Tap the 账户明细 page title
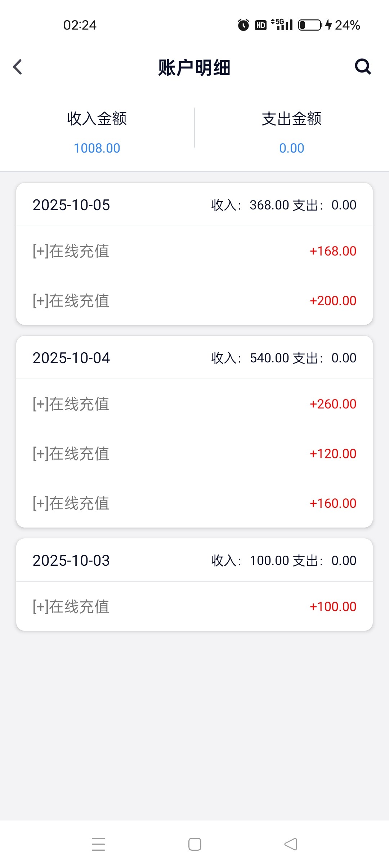This screenshot has height=868, width=389. pos(194,67)
